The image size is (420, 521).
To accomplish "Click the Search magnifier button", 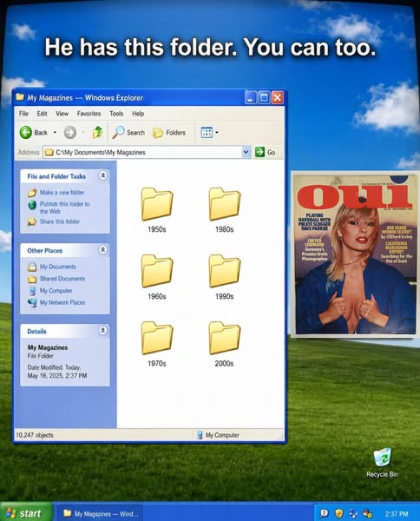I will [128, 132].
